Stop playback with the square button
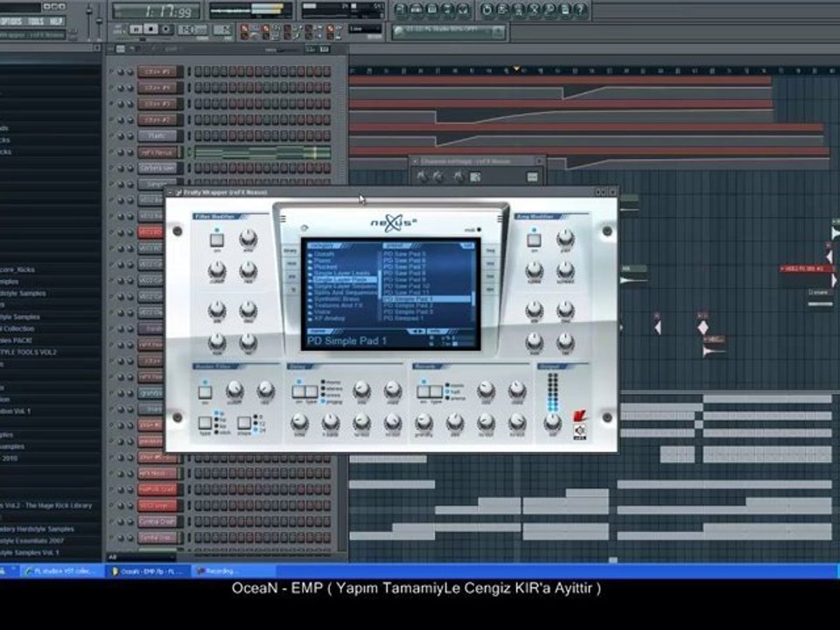This screenshot has height=630, width=840. point(151,29)
